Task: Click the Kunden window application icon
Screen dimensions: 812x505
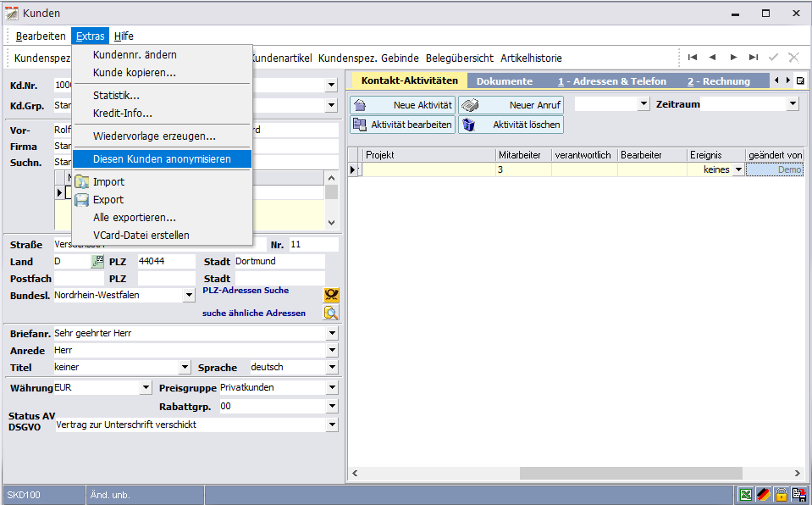Action: click(11, 14)
